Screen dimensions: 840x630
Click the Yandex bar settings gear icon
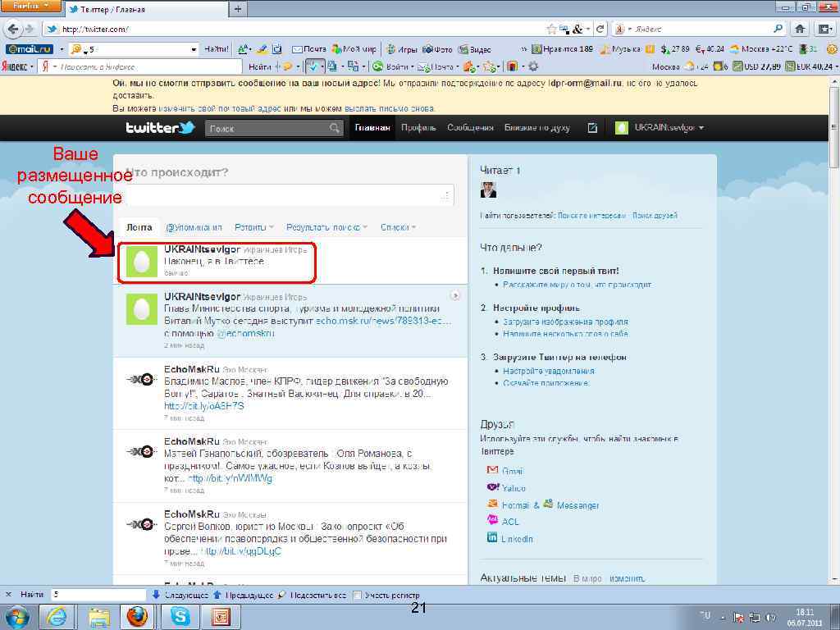[533, 66]
